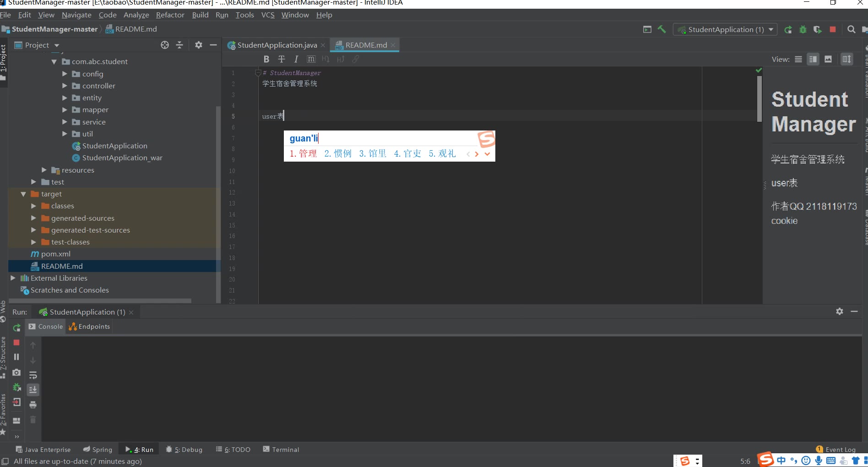Expand the controller package
Image resolution: width=868 pixels, height=467 pixels.
coord(65,86)
